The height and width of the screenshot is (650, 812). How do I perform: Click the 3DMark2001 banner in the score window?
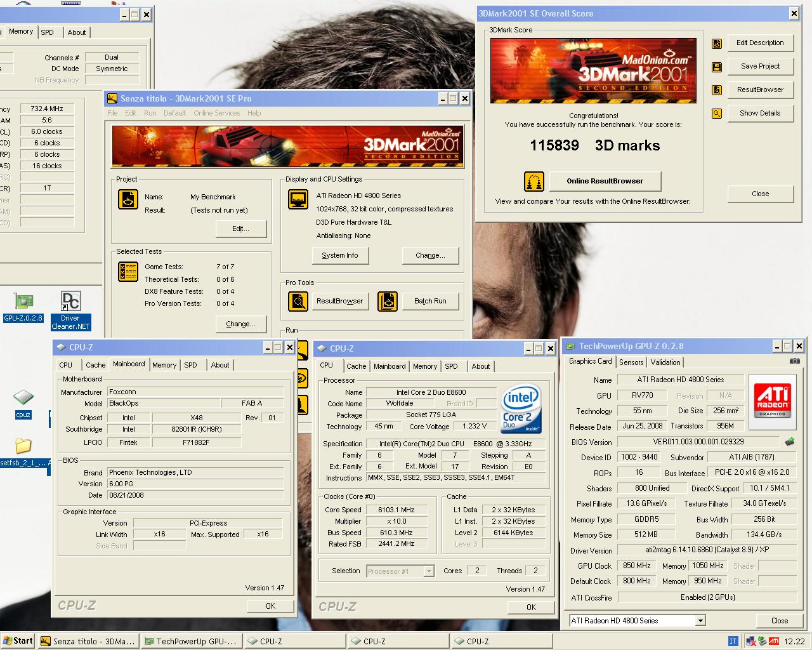click(593, 70)
